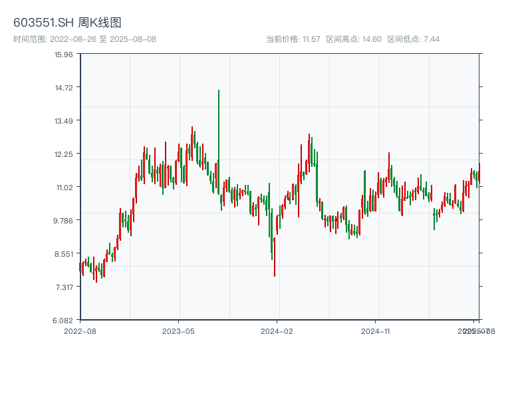Select the 12.25 price axis label
Image resolution: width=532 pixels, height=399 pixels.
tap(63, 154)
